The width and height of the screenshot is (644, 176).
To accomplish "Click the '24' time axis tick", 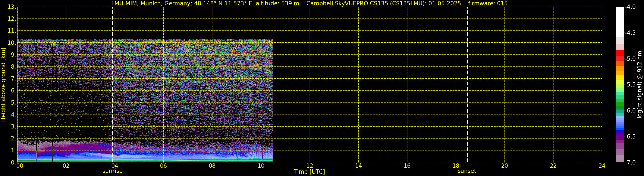I will tap(602, 166).
